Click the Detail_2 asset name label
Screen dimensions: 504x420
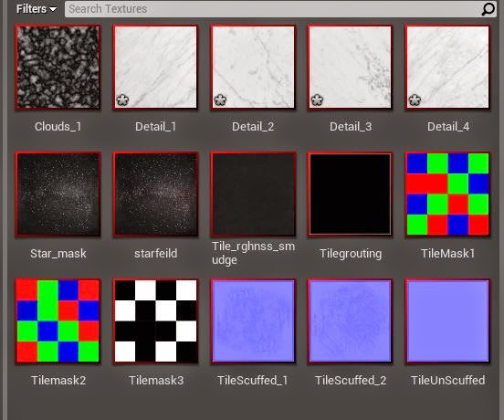(x=253, y=127)
